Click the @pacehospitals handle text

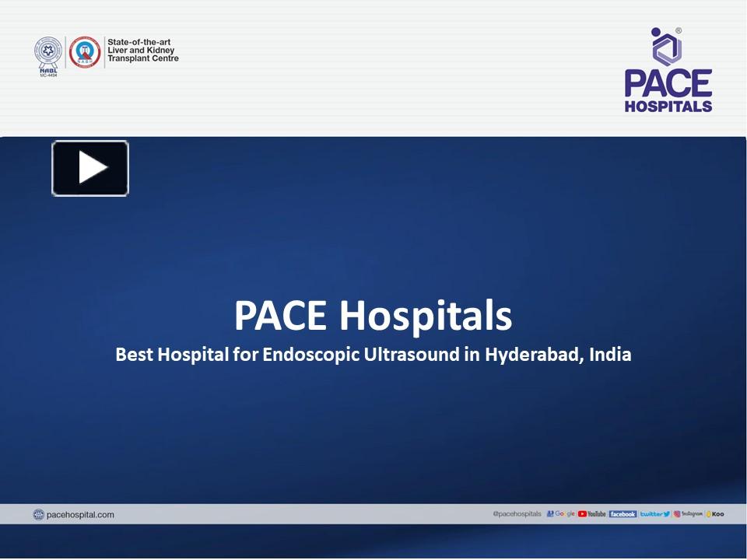(x=517, y=514)
